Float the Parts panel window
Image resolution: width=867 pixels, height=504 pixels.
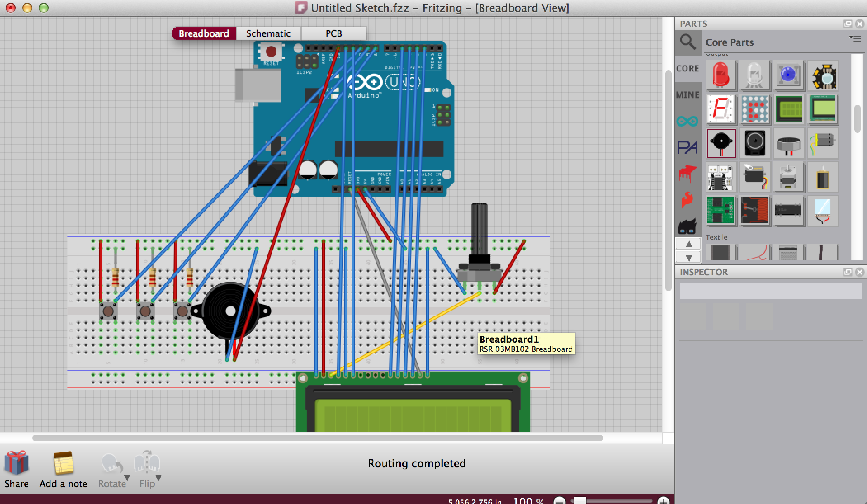(848, 24)
